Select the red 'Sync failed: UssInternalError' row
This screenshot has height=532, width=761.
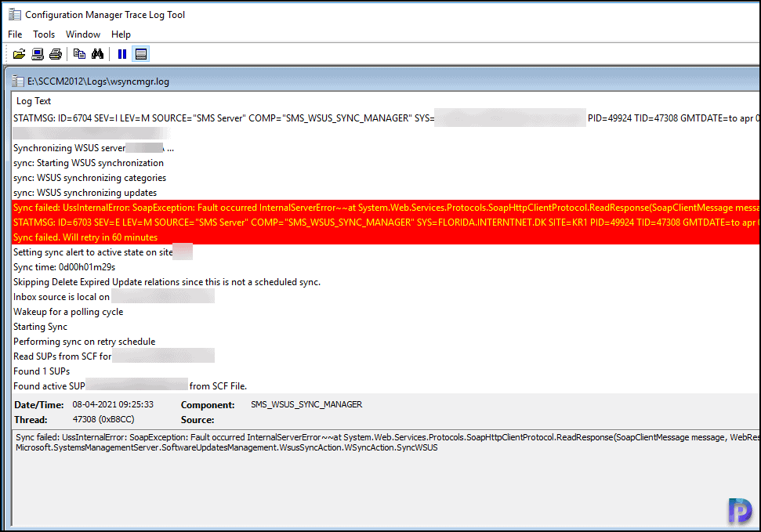point(386,208)
